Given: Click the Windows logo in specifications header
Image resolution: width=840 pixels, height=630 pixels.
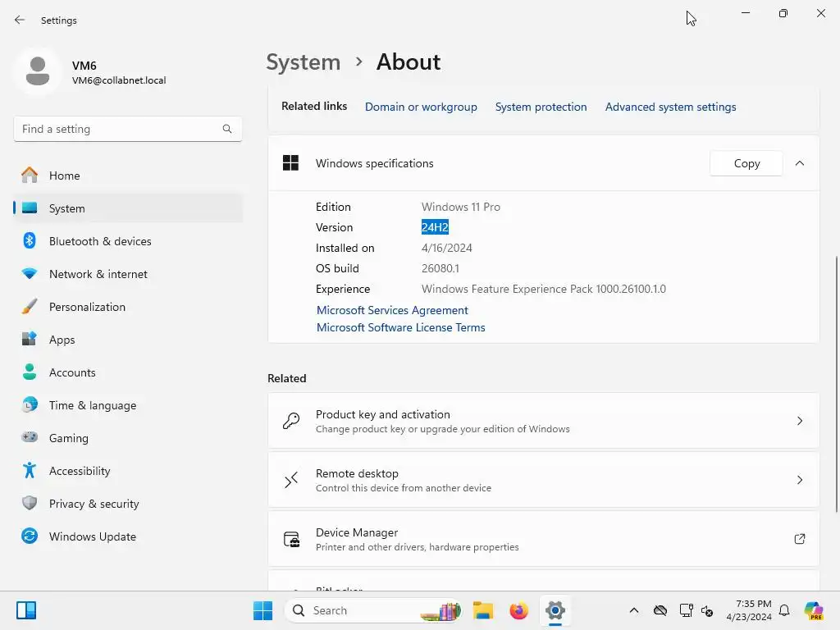Looking at the screenshot, I should [290, 163].
